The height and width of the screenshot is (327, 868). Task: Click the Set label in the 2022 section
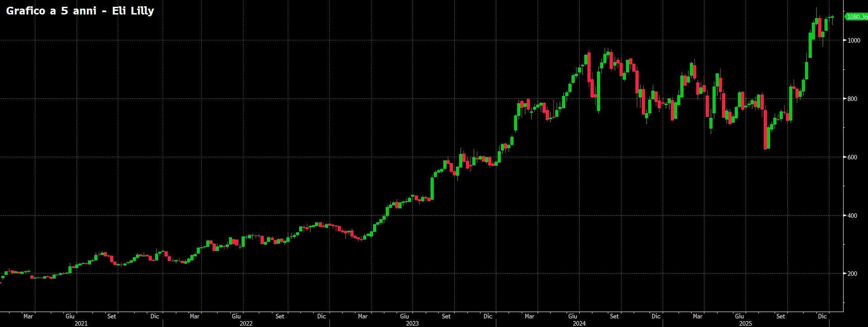(280, 316)
